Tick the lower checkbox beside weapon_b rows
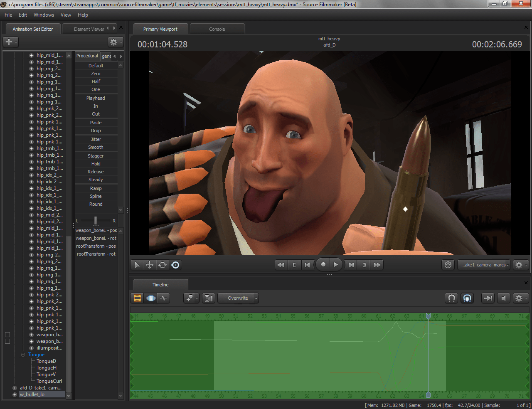 pyautogui.click(x=7, y=341)
